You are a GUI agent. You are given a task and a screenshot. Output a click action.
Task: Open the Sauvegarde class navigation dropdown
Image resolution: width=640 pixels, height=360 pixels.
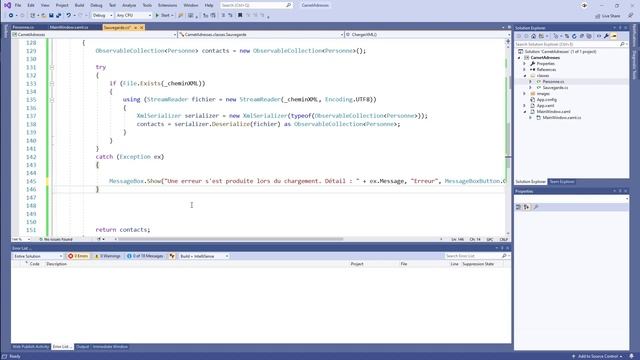coord(261,35)
